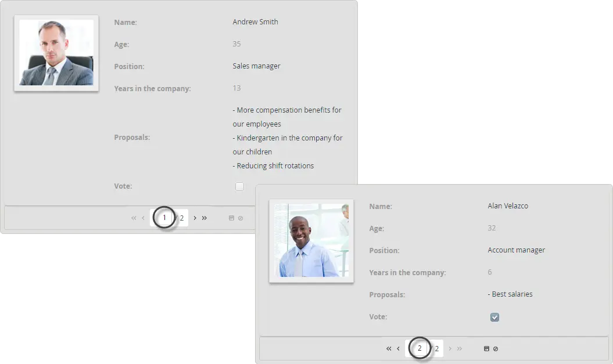Click the page number field showing 1
The width and height of the screenshot is (613, 364).
(164, 218)
